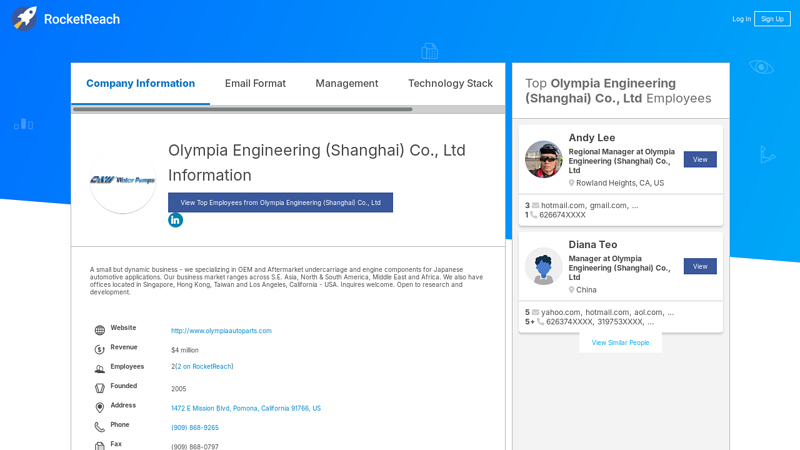The image size is (800, 450).
Task: Click the CMW Water Pumps company logo
Action: tap(122, 180)
